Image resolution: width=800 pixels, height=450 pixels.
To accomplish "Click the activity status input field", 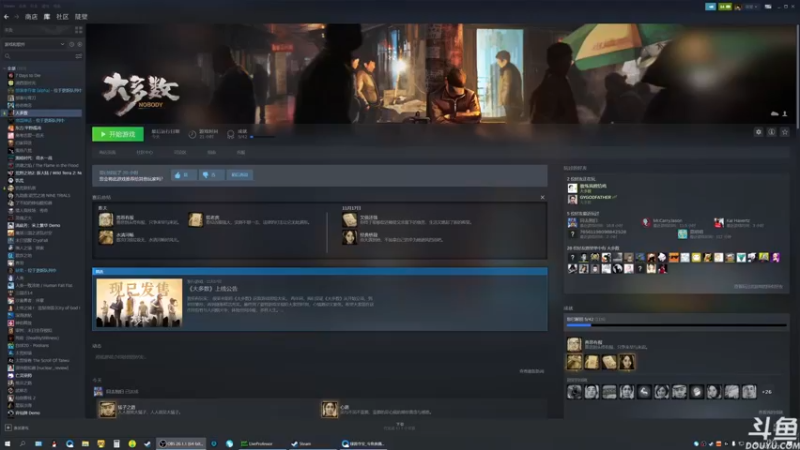I will pos(320,357).
